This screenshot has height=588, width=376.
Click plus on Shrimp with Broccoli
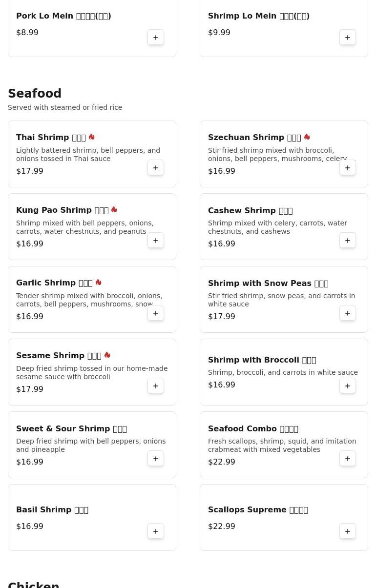click(348, 386)
